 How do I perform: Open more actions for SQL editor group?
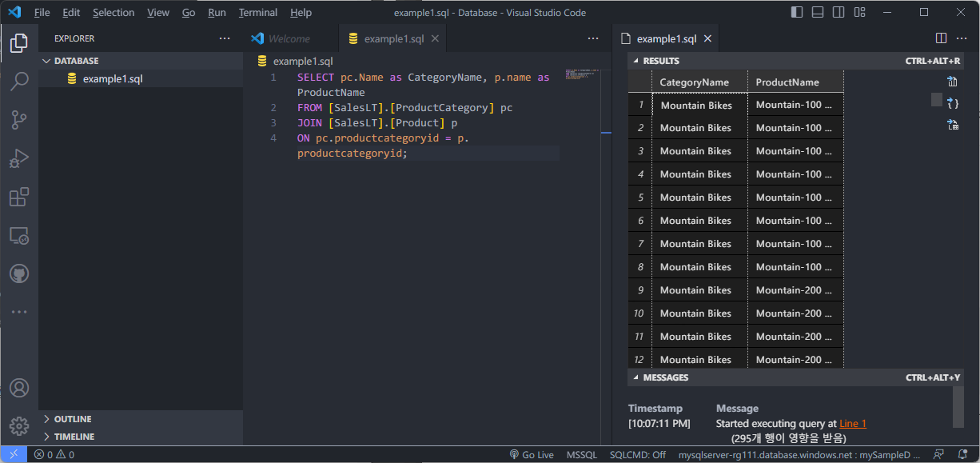593,38
